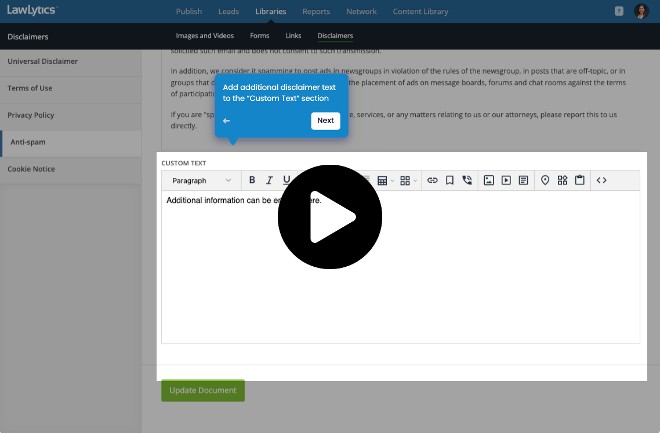Insert a table in the editor
This screenshot has width=660, height=433.
(382, 181)
